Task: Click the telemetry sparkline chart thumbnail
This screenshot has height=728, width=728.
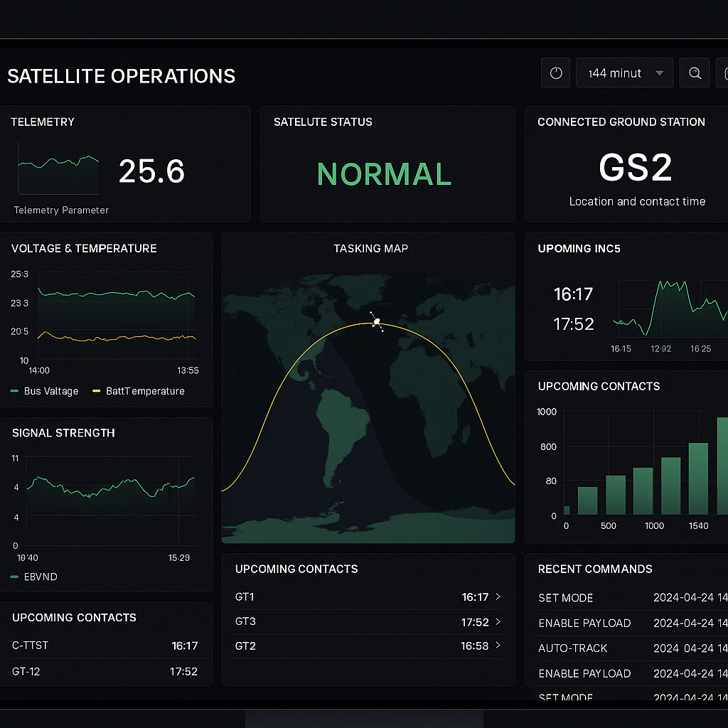Action: coord(58,168)
